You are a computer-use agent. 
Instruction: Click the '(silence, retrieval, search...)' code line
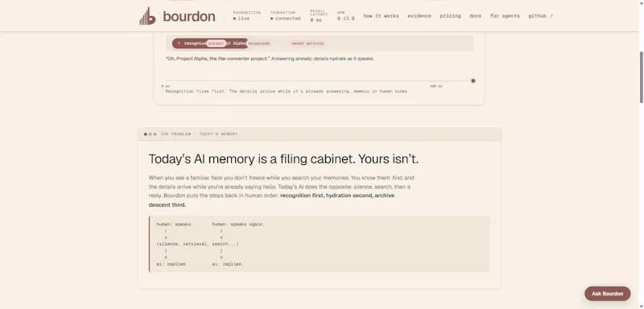197,244
